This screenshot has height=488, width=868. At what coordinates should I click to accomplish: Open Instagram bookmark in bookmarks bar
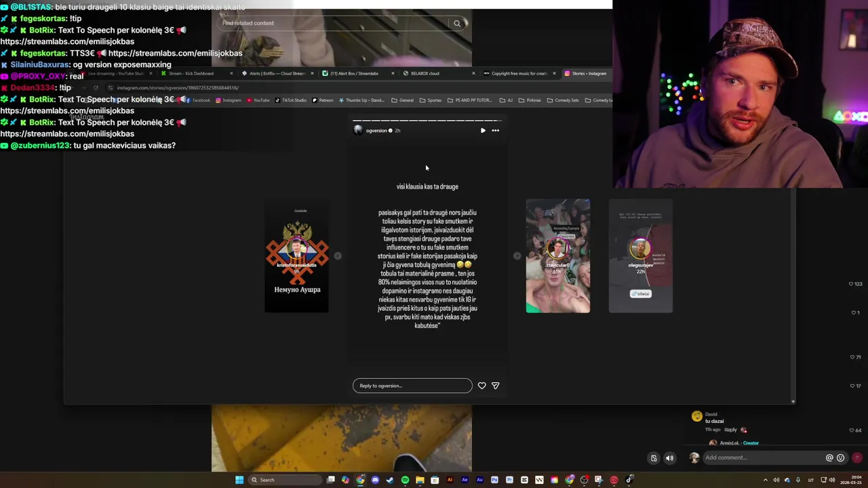click(229, 100)
